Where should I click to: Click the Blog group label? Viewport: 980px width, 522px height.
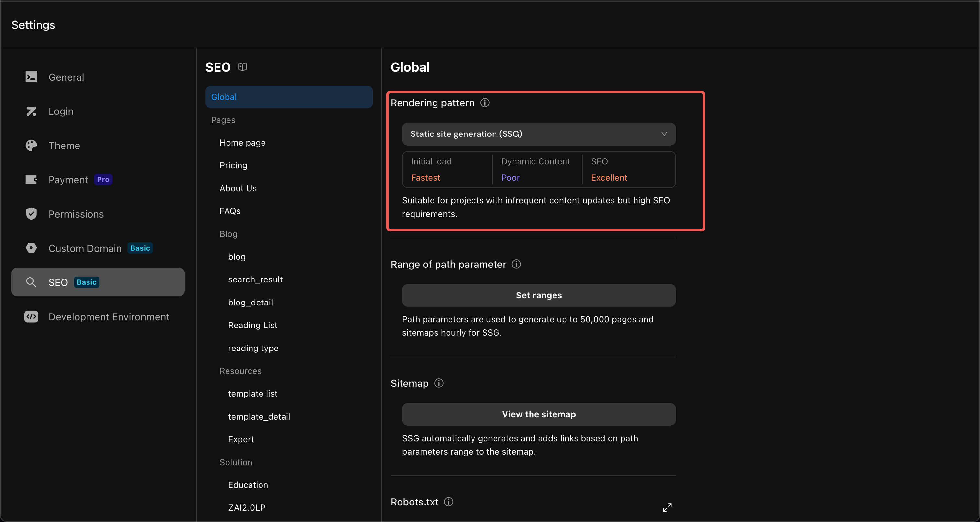click(x=228, y=234)
